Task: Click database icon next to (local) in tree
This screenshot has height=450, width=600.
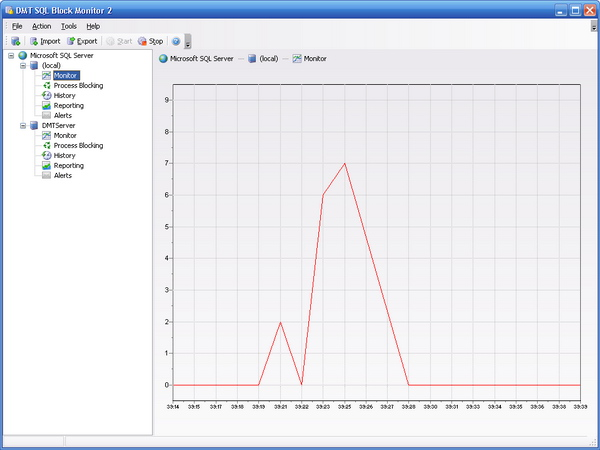Action: pos(34,65)
